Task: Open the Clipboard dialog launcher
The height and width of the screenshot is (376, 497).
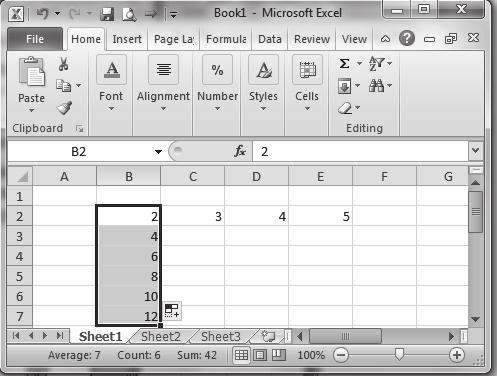Action: (x=79, y=128)
